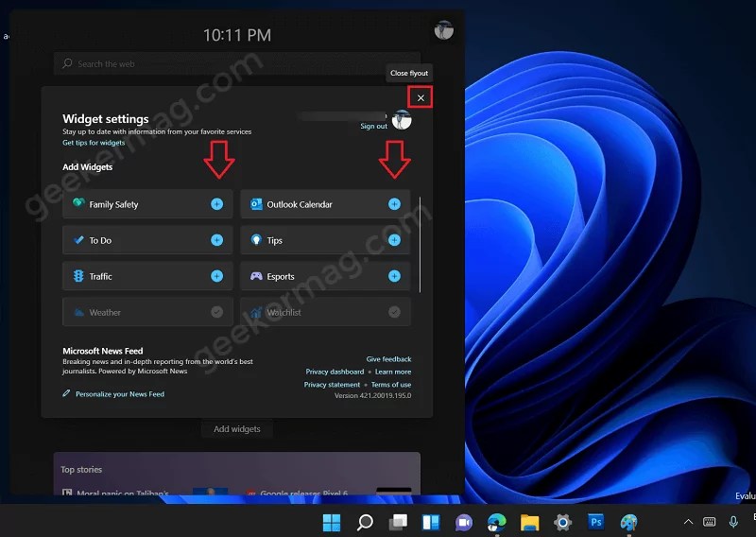Add the Outlook Calendar widget with plus icon

tap(394, 204)
